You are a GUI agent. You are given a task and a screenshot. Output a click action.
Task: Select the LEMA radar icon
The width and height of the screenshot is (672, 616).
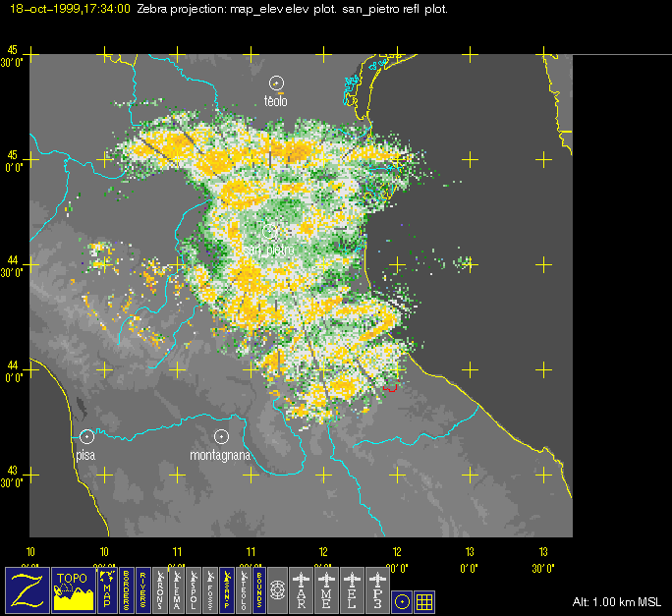tap(177, 589)
